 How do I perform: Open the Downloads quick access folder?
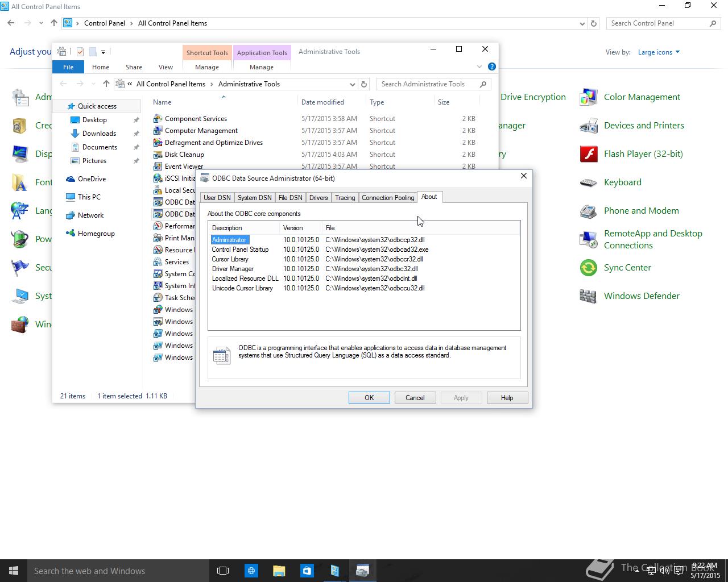[x=99, y=134]
